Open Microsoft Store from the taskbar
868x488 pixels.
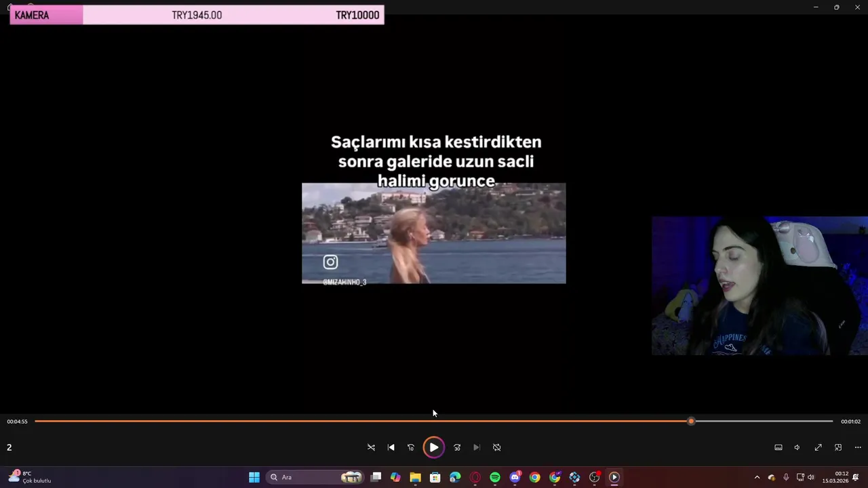point(435,477)
